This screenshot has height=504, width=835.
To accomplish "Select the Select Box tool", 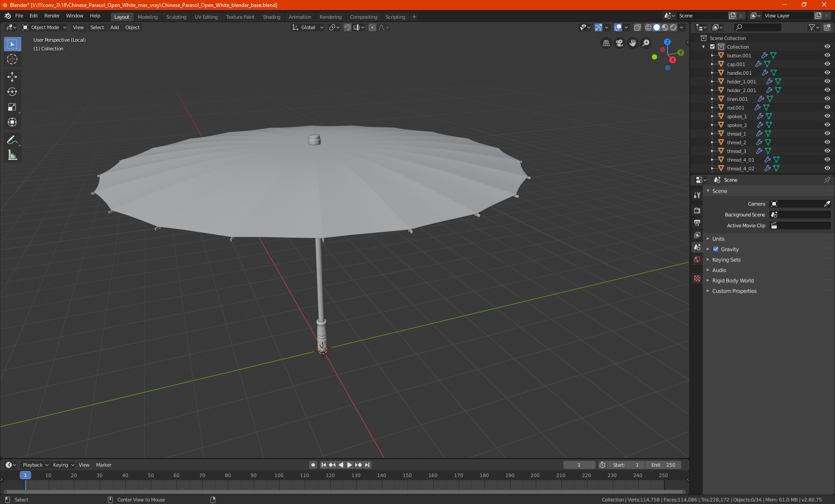I will pos(12,44).
